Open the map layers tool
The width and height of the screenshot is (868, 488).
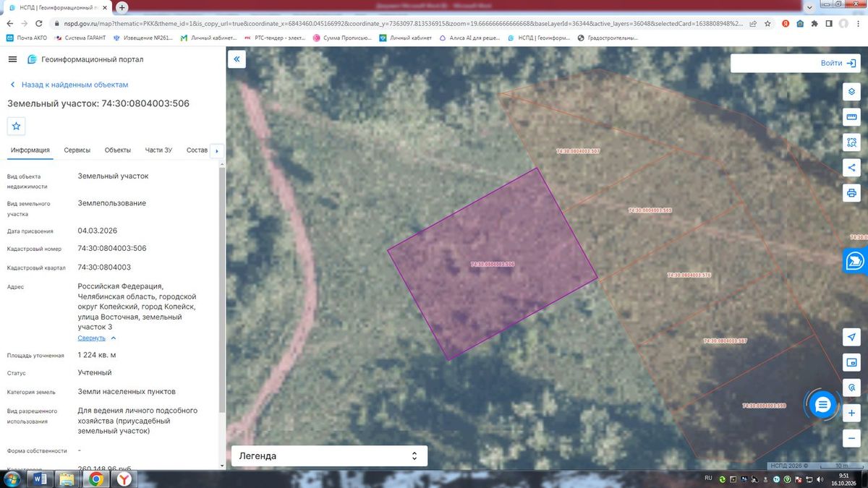pos(851,93)
